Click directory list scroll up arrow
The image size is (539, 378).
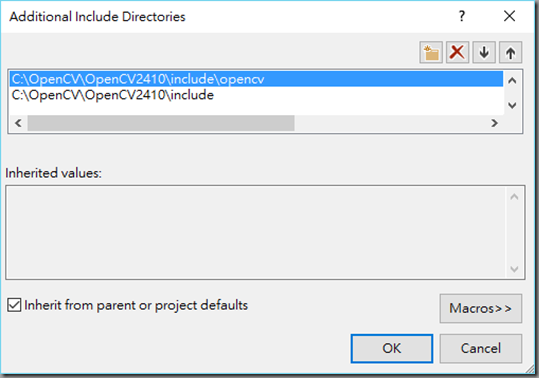(x=512, y=81)
